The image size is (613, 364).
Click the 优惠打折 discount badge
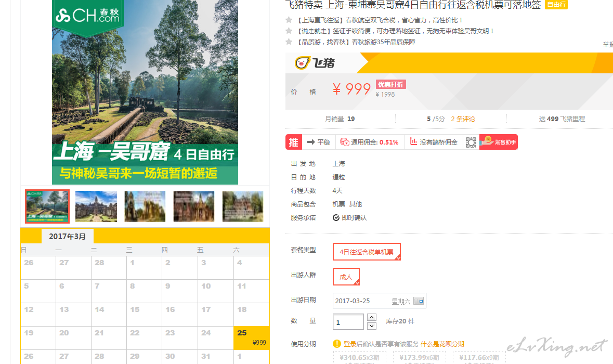pyautogui.click(x=390, y=84)
